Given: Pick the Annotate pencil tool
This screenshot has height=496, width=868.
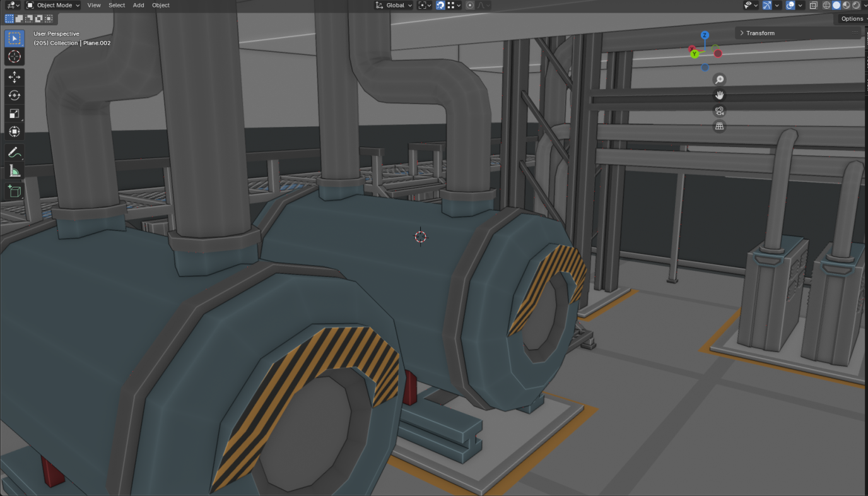Looking at the screenshot, I should (14, 152).
